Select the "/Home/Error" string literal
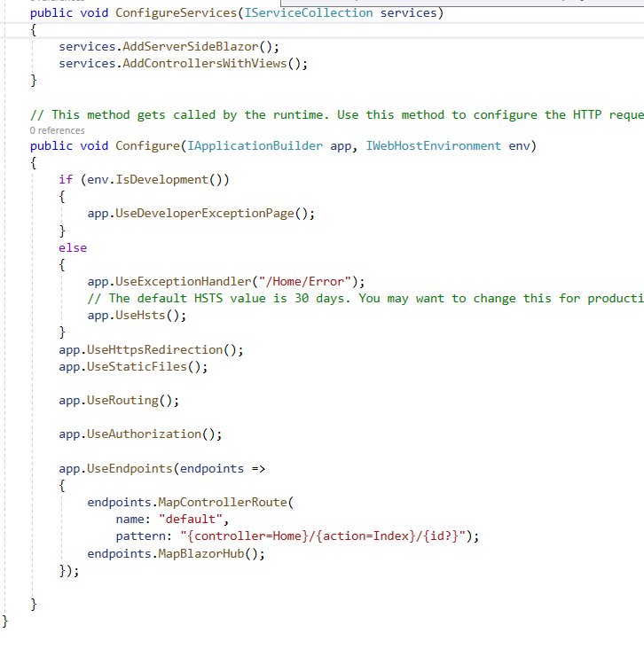This screenshot has height=649, width=644. pyautogui.click(x=305, y=281)
